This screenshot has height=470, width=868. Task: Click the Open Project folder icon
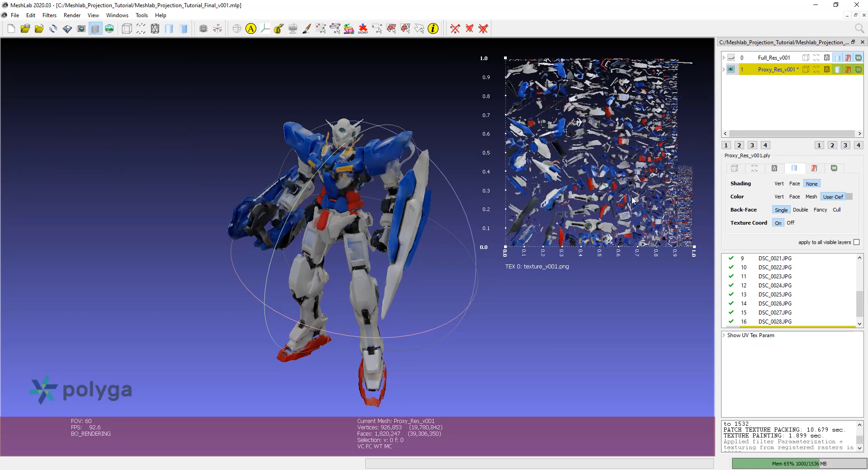coord(25,29)
